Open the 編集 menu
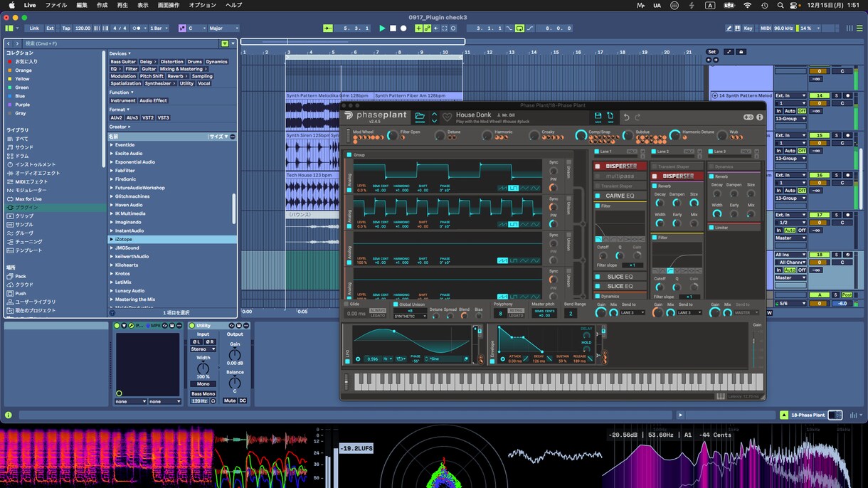This screenshot has height=488, width=868. pyautogui.click(x=82, y=5)
